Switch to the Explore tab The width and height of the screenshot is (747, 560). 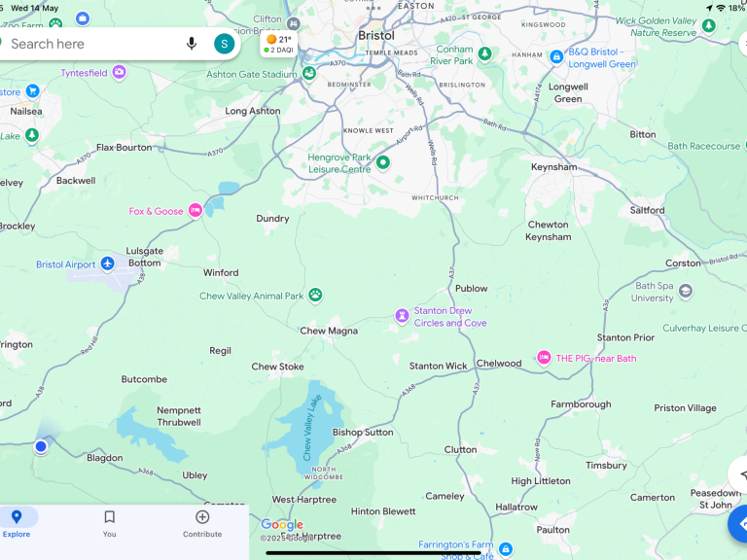click(17, 523)
